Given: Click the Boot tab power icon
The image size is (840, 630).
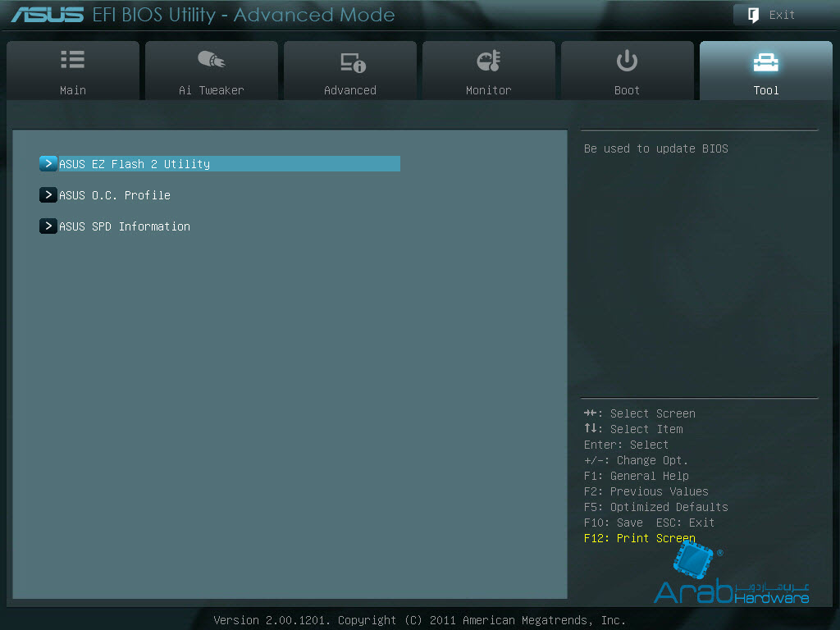Looking at the screenshot, I should 627,61.
